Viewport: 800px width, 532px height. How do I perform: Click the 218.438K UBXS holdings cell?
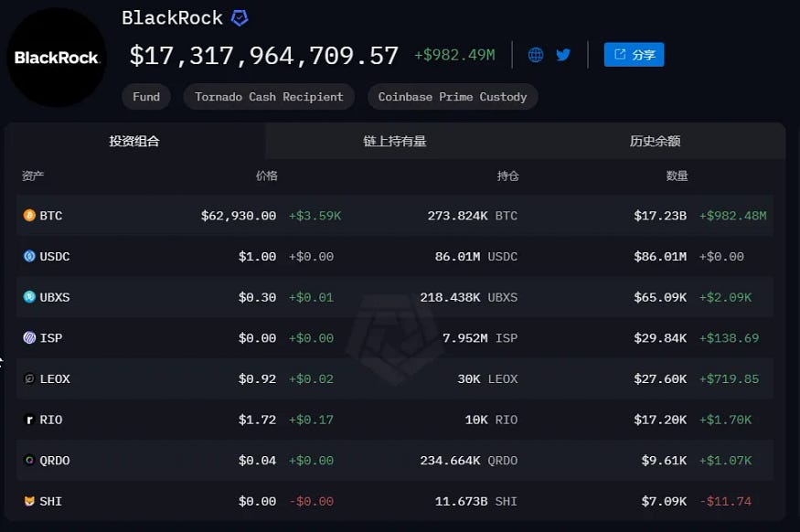point(469,297)
